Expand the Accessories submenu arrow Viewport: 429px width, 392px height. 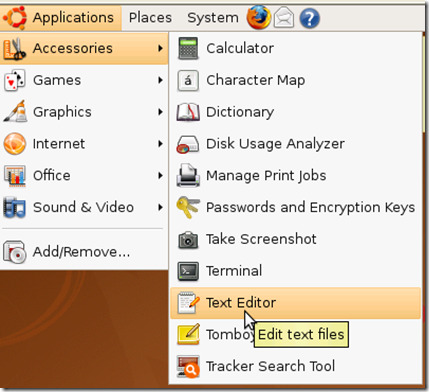pos(160,48)
